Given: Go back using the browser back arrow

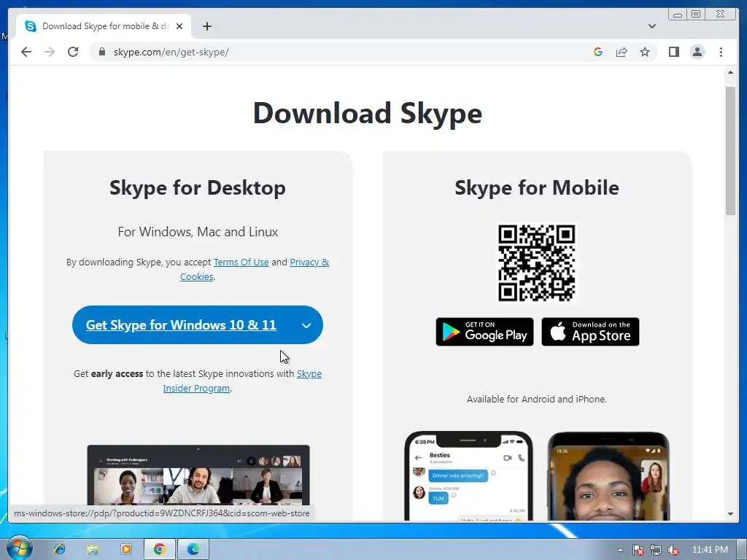Looking at the screenshot, I should 26,52.
